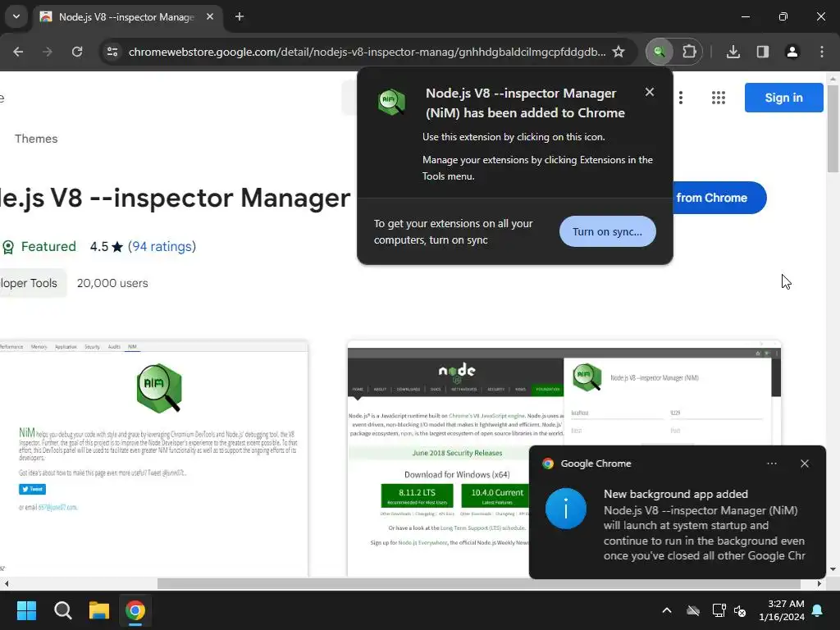Open the tab search dropdown arrow
Image resolution: width=840 pixels, height=630 pixels.
[16, 16]
